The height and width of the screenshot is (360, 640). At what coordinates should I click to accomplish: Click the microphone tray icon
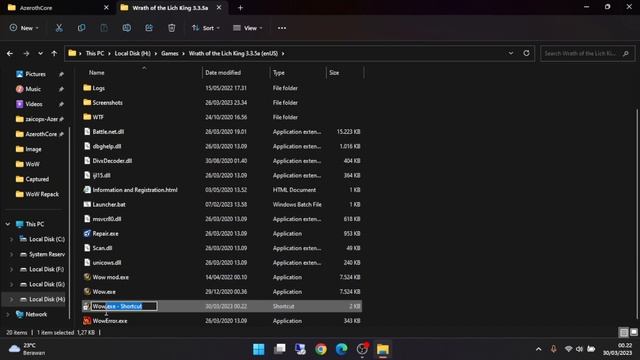[553, 349]
